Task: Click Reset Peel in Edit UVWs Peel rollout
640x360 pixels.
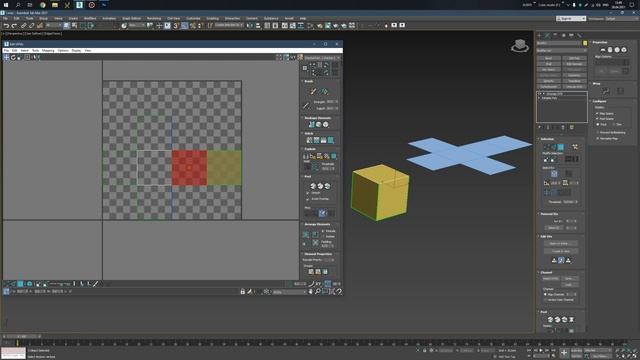Action: point(327,186)
